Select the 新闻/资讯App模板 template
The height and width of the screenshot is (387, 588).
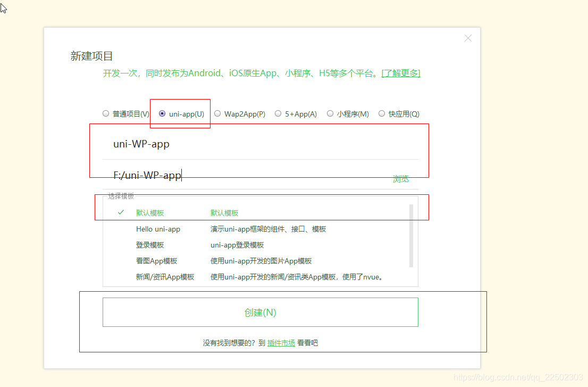165,277
